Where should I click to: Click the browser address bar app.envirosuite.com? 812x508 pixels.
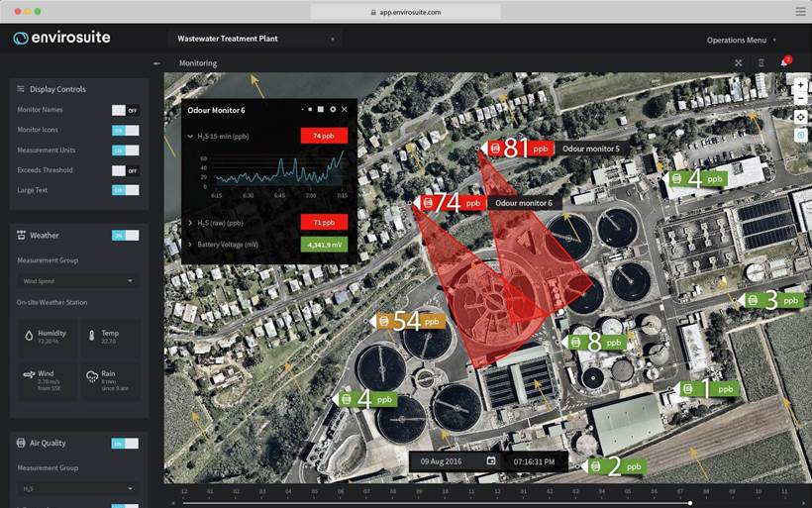point(406,12)
